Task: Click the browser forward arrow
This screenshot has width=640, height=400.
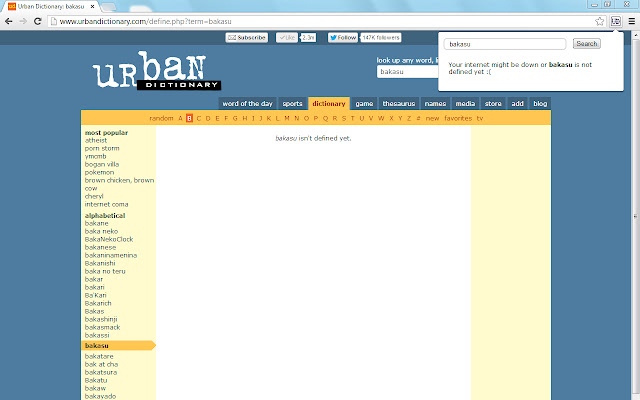Action: pos(23,21)
